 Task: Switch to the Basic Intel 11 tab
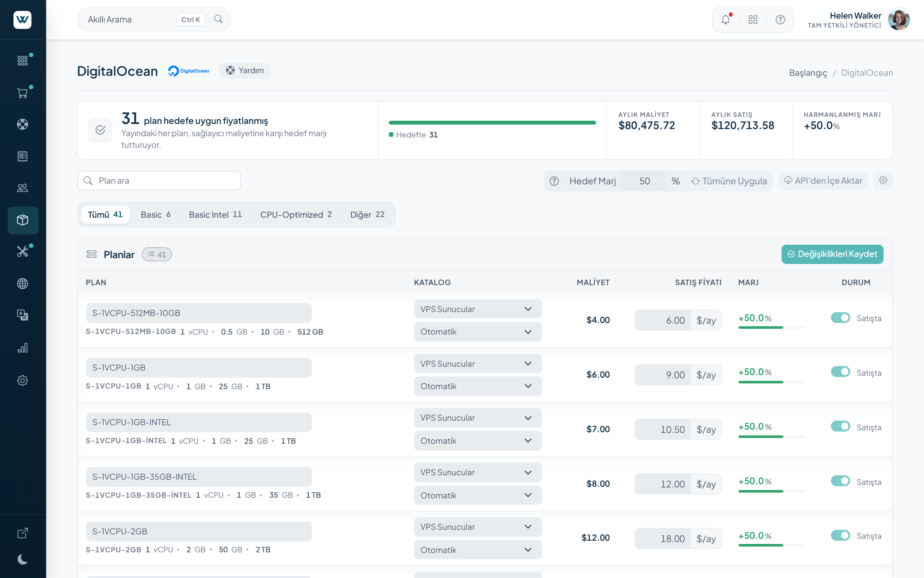[x=215, y=215]
